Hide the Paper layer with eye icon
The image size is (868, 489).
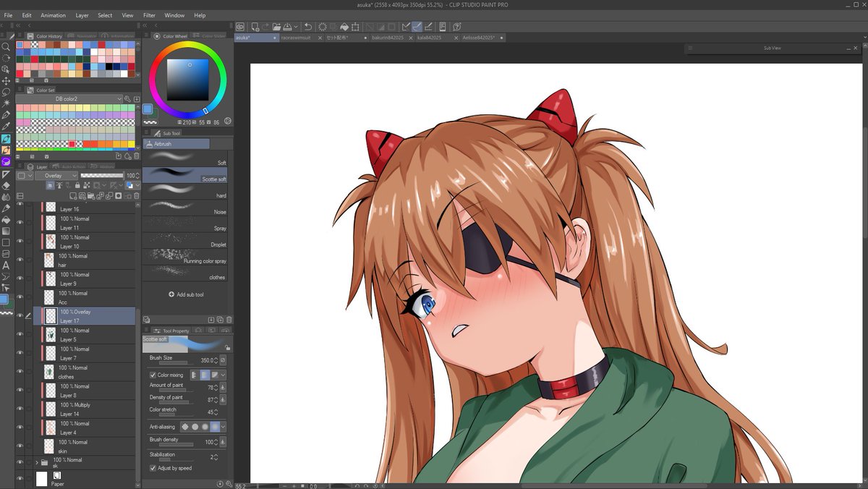(20, 479)
